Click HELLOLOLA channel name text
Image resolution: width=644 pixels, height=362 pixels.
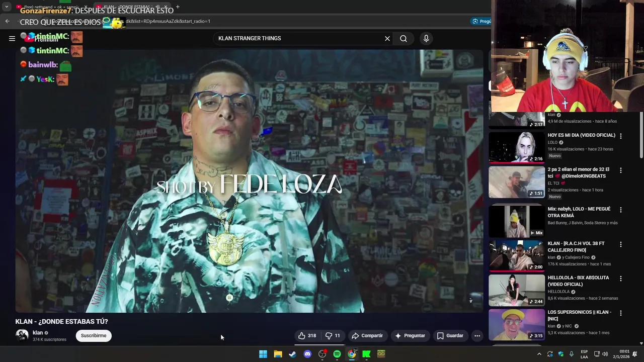tap(558, 292)
